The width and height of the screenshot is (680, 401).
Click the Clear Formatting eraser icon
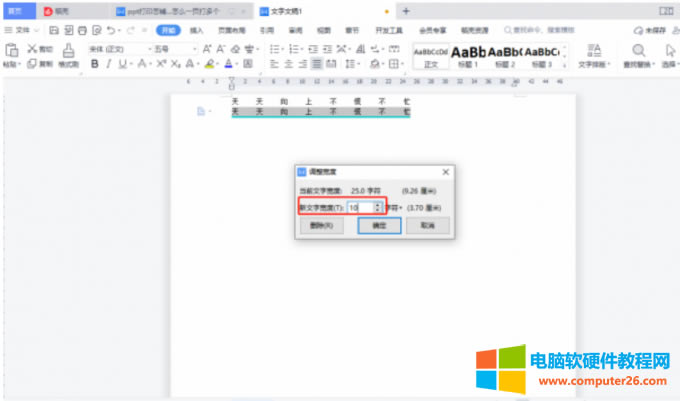click(235, 49)
